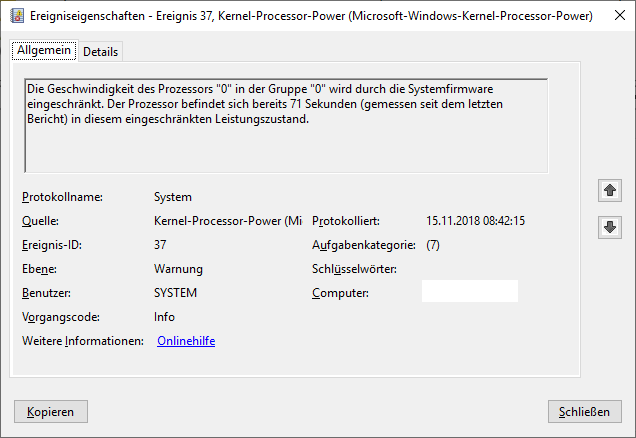The width and height of the screenshot is (636, 438).
Task: Click the Vorgangscode value Info
Action: [x=164, y=317]
